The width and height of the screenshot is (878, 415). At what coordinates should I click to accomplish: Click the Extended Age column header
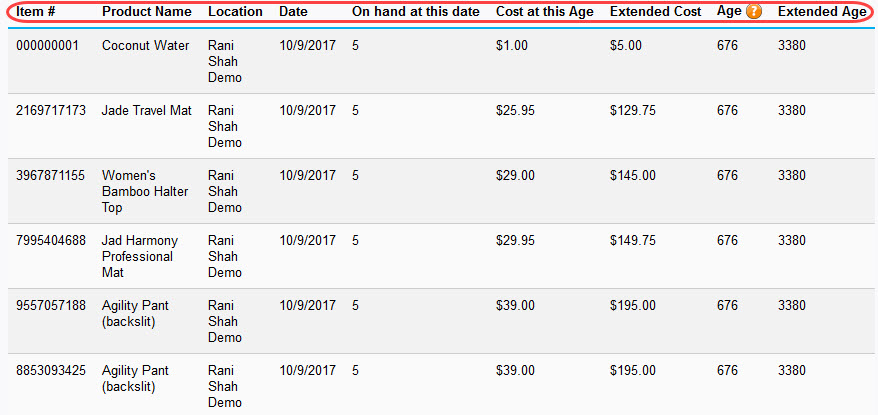coord(821,12)
